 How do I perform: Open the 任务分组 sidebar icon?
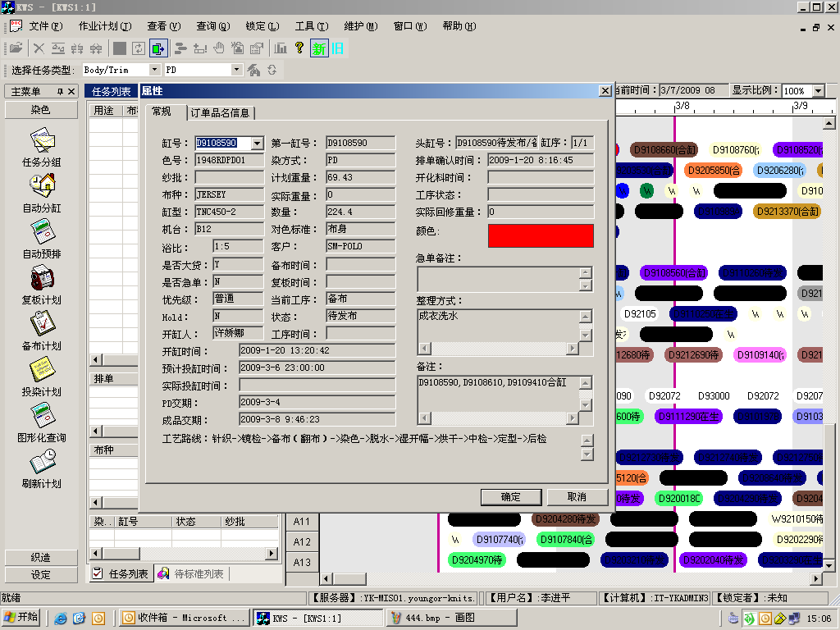pyautogui.click(x=41, y=141)
